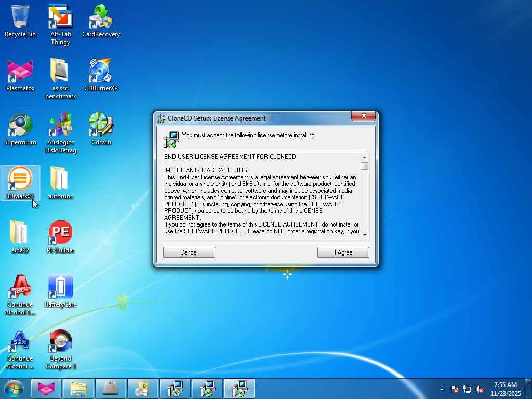Click the highlighted CloneCD Setup taskbar button
The image size is (532, 399).
click(x=240, y=389)
